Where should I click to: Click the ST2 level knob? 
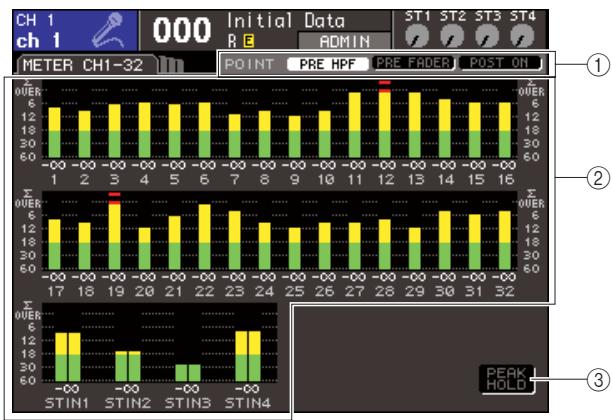coord(452,37)
